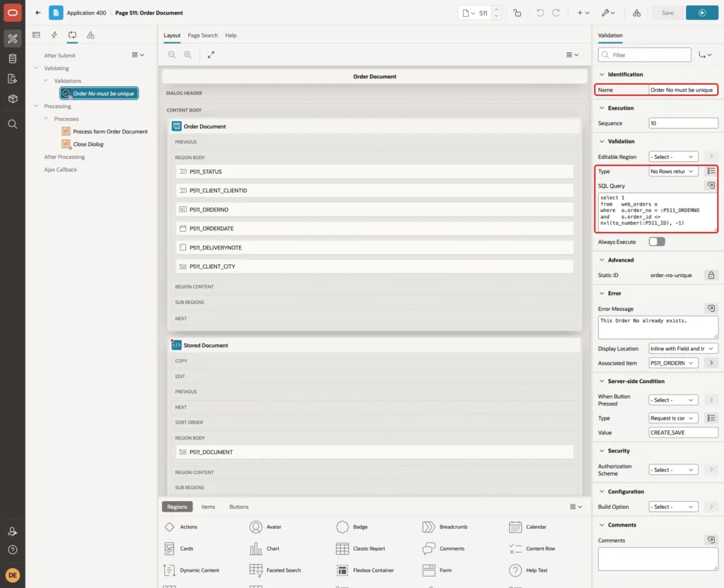Open the Help tab
The image size is (724, 588).
(x=231, y=35)
